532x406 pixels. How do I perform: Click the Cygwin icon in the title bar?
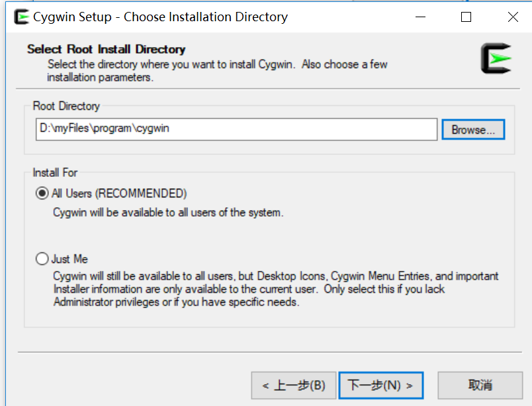pos(21,17)
